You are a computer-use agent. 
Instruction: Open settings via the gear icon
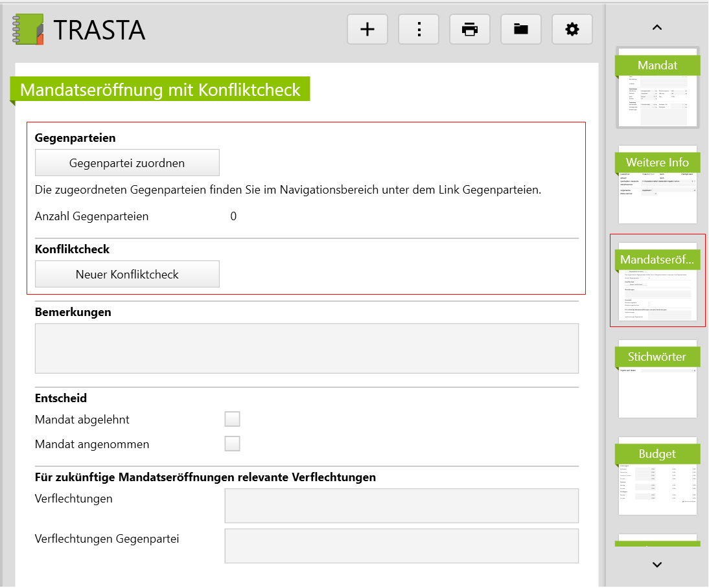point(572,29)
